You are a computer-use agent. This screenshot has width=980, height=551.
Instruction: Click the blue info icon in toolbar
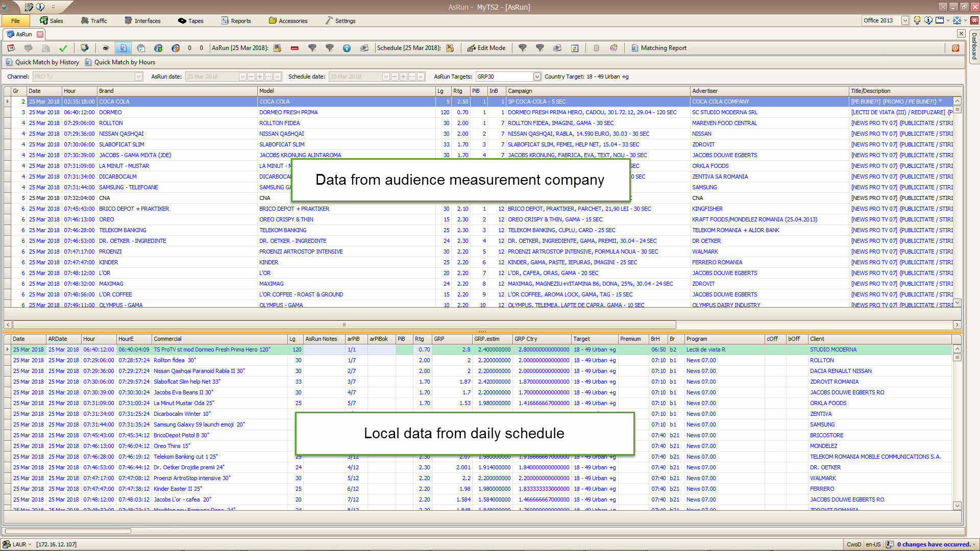tap(347, 48)
